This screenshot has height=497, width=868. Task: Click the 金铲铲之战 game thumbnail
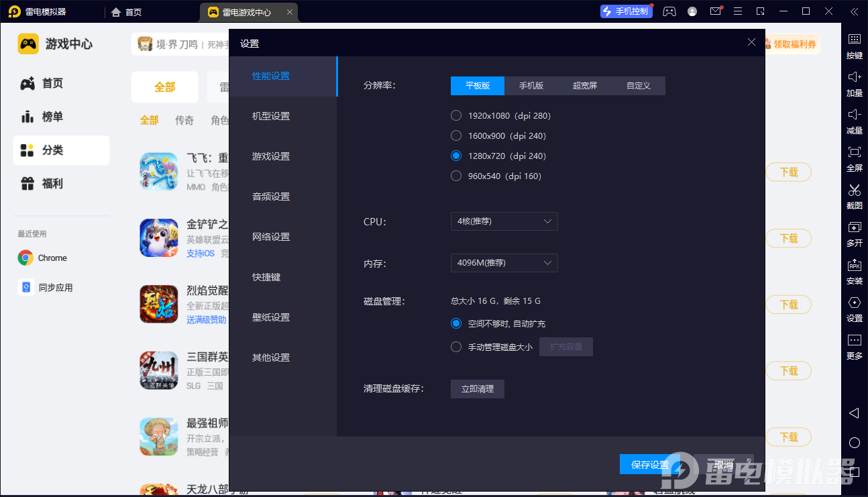[x=158, y=237]
